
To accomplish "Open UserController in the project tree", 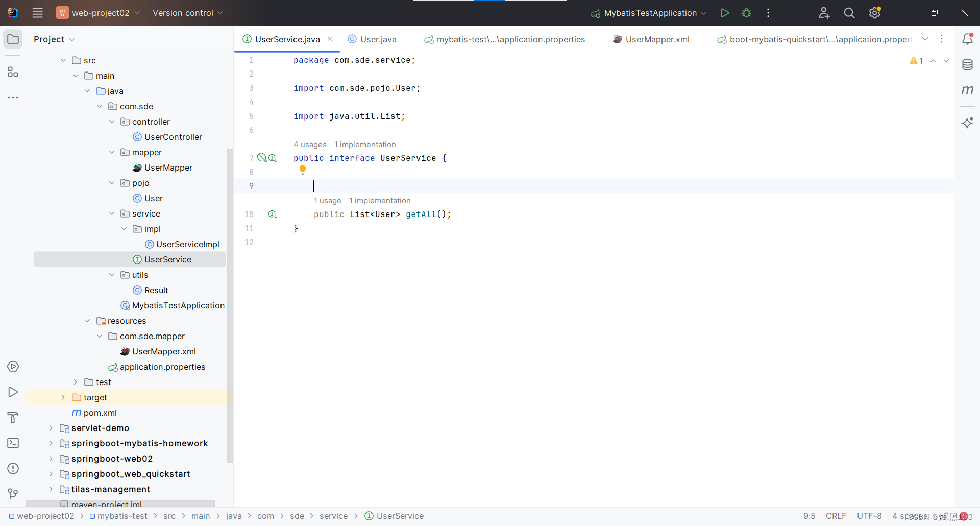I will point(173,137).
